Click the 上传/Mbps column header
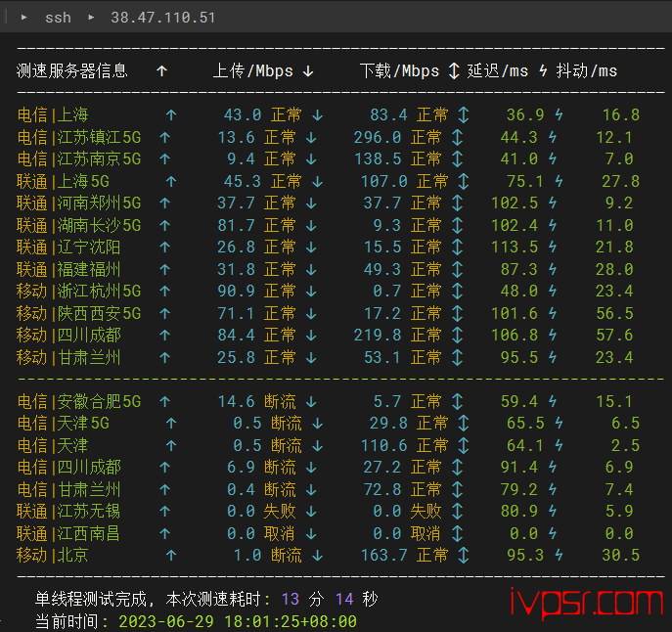This screenshot has width=672, height=632. tap(253, 70)
